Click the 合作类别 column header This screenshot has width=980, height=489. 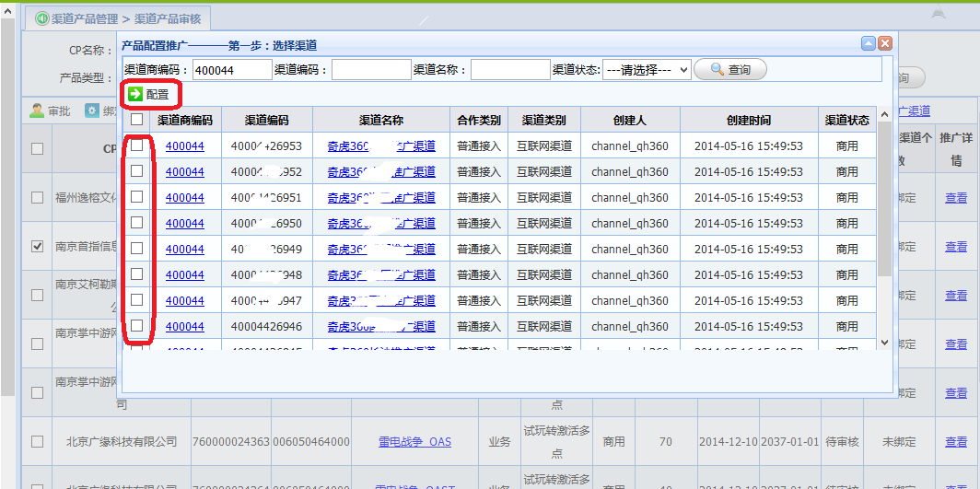(479, 120)
